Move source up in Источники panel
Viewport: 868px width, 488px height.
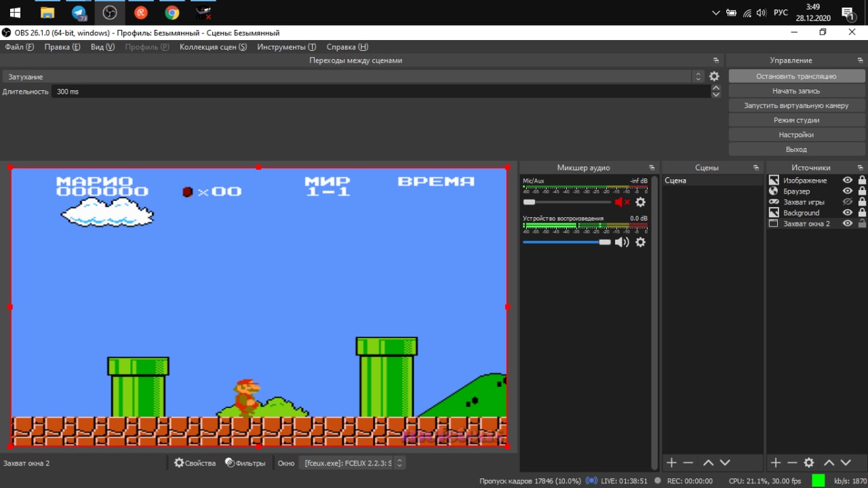pyautogui.click(x=828, y=463)
